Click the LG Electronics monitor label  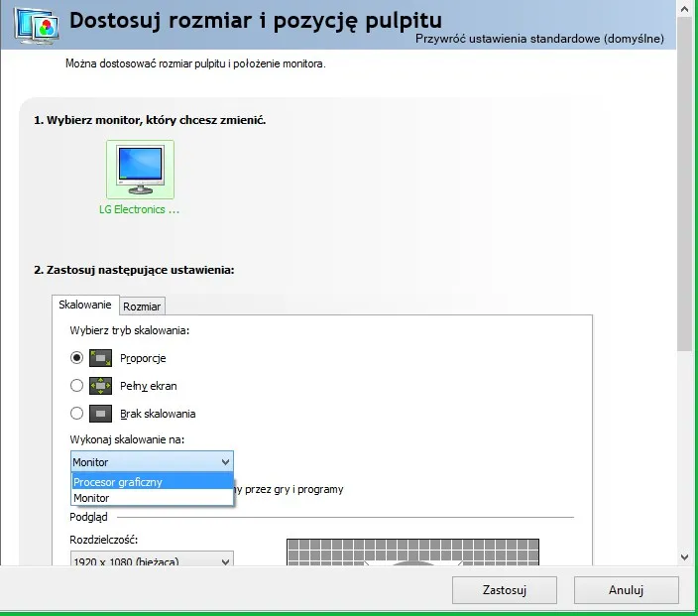coord(140,209)
